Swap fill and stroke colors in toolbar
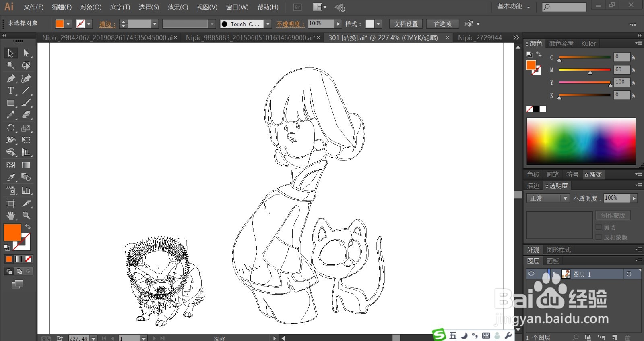644x341 pixels. coord(28,227)
